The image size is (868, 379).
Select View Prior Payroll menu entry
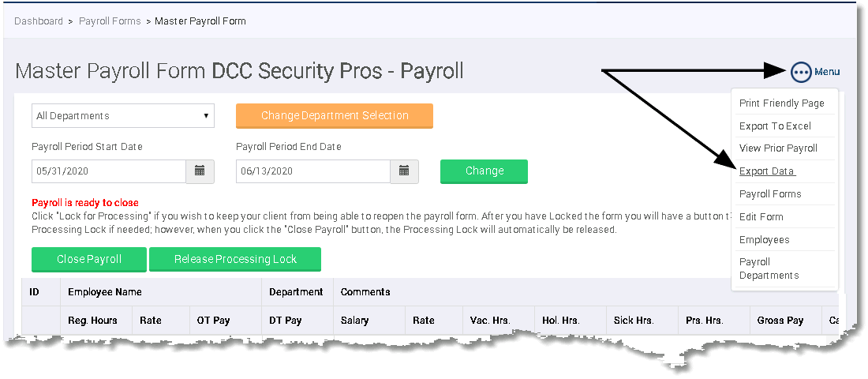tap(778, 148)
